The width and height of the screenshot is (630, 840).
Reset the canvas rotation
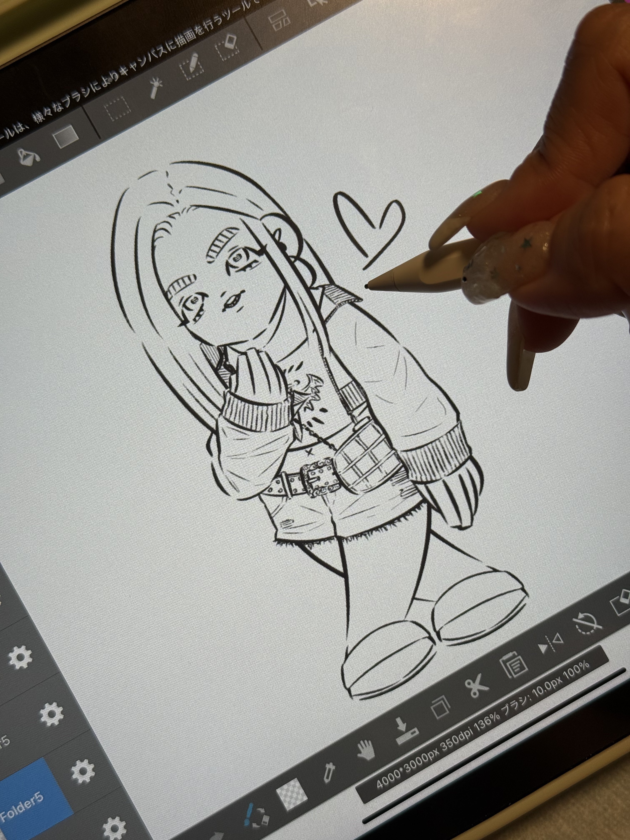587,624
